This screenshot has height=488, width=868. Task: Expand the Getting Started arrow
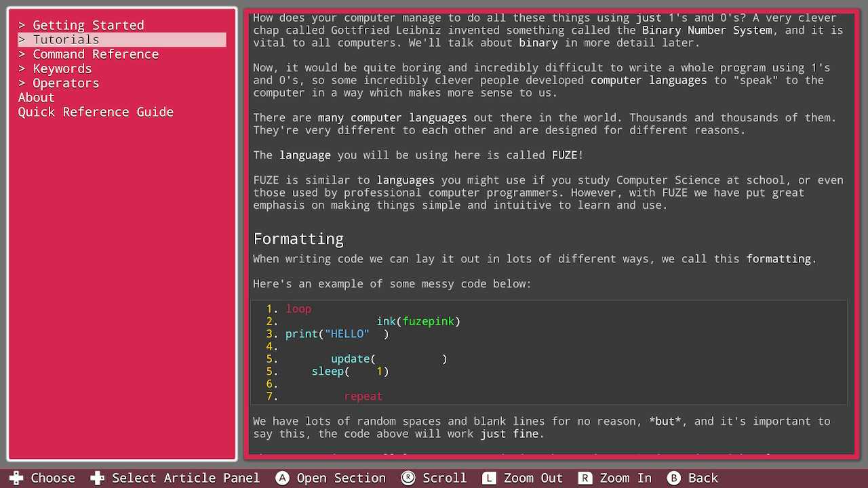(22, 26)
